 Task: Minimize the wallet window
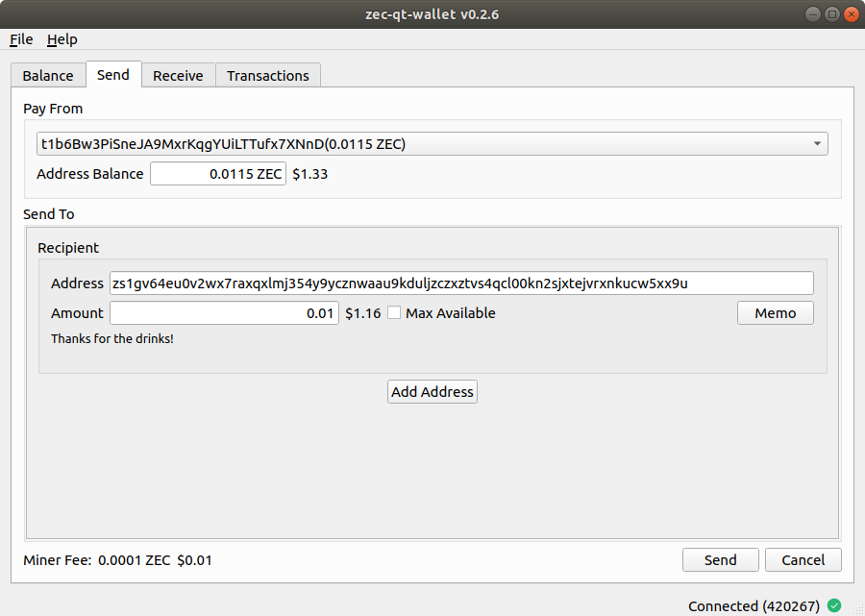point(813,14)
